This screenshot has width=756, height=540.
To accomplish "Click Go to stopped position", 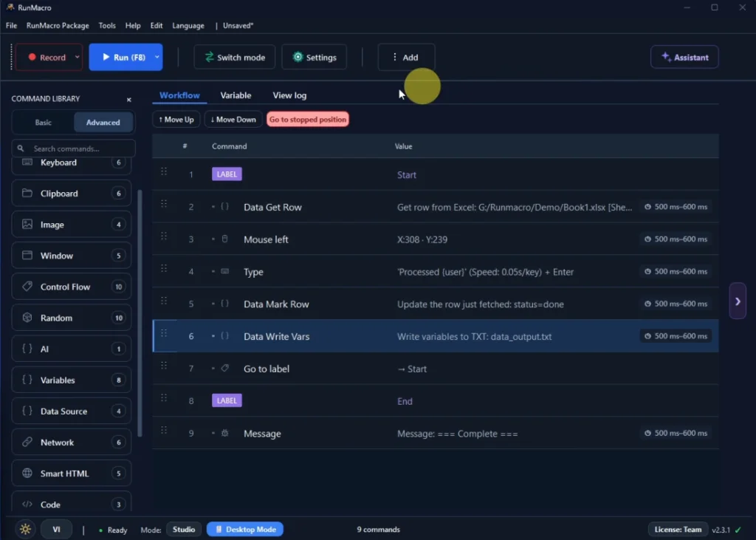I will pos(308,120).
